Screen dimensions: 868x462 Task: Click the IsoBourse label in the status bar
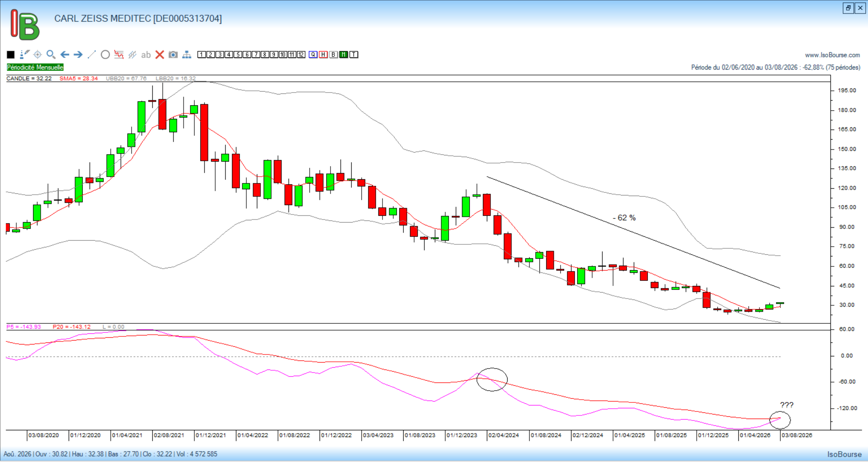click(x=844, y=454)
